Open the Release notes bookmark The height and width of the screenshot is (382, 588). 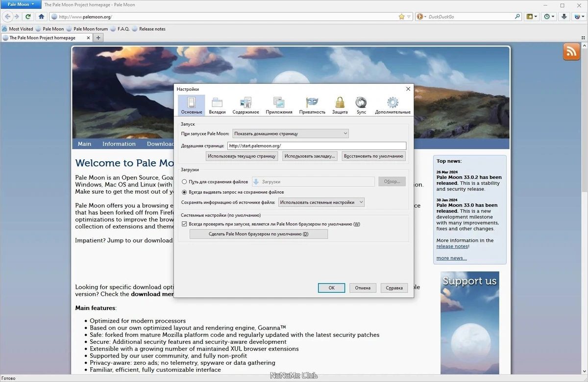(148, 29)
